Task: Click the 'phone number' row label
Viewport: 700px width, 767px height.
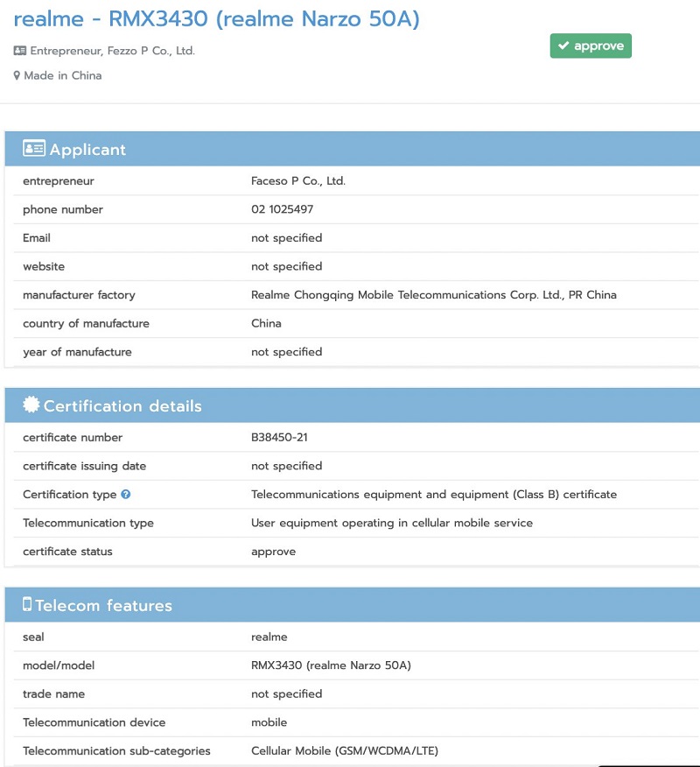Action: [63, 210]
